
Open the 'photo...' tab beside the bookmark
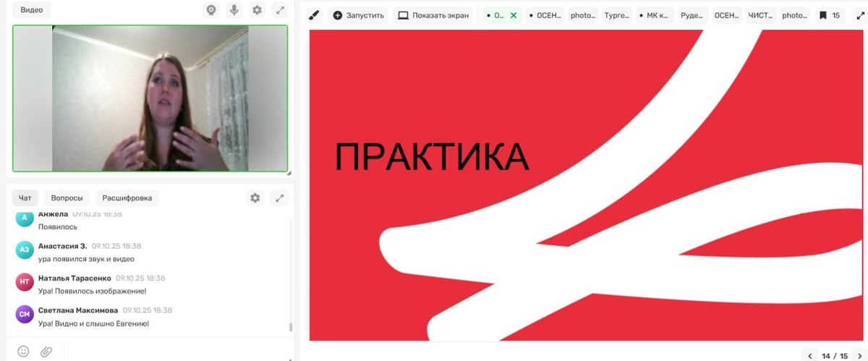click(x=795, y=15)
